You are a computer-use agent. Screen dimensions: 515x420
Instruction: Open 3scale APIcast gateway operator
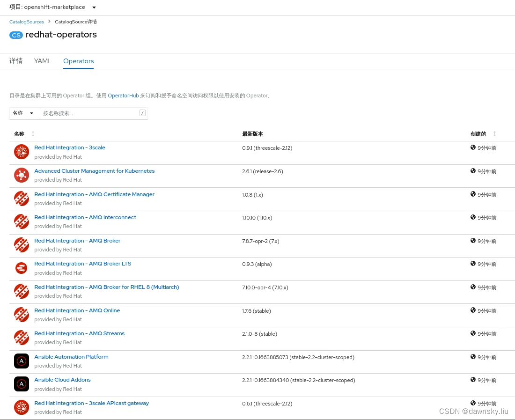tap(92, 403)
